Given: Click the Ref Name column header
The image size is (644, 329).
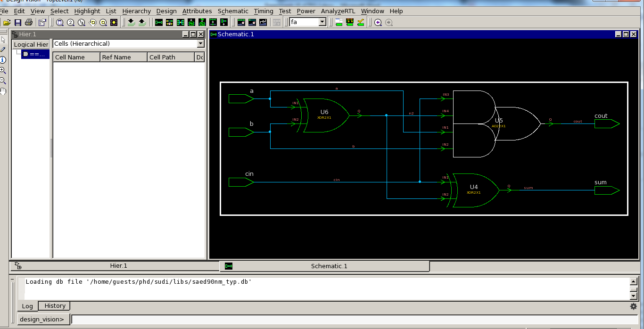Looking at the screenshot, I should coord(124,57).
